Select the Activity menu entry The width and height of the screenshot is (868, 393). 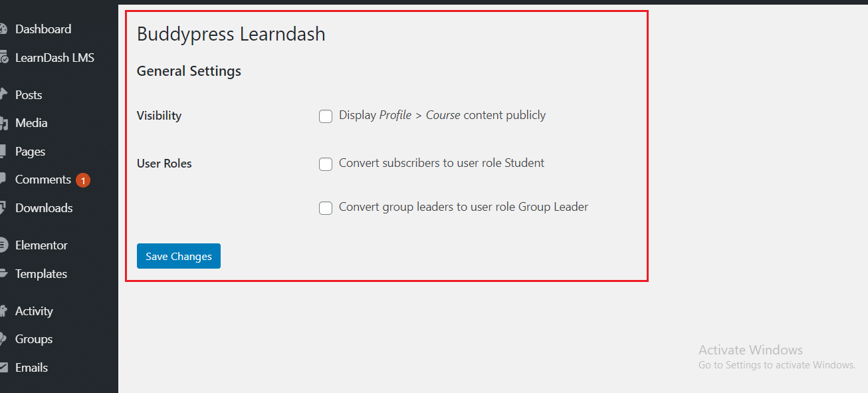point(34,311)
